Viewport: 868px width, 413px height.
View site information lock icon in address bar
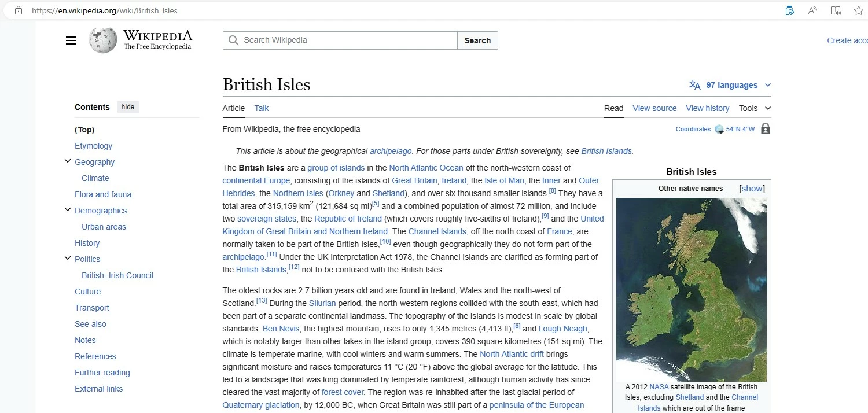tap(19, 10)
